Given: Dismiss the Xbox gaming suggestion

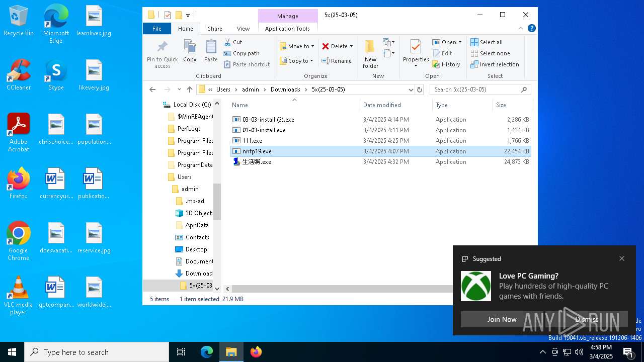Looking at the screenshot, I should tap(587, 319).
